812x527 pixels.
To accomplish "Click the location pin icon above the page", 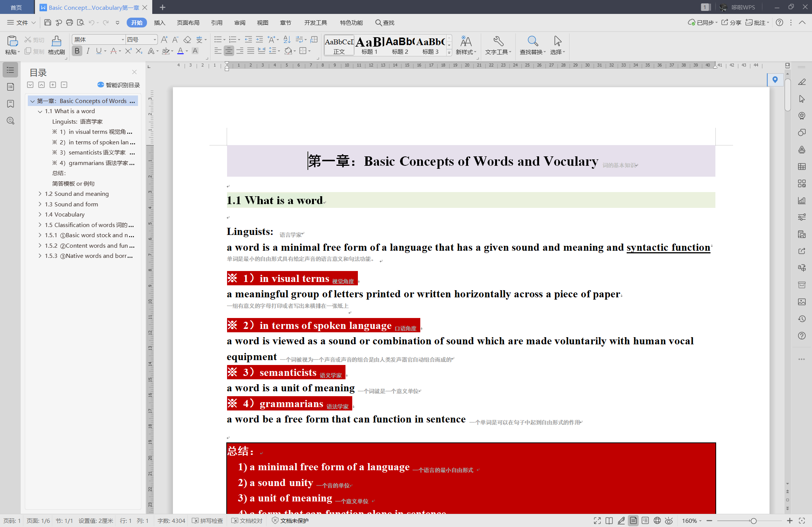I will 775,79.
